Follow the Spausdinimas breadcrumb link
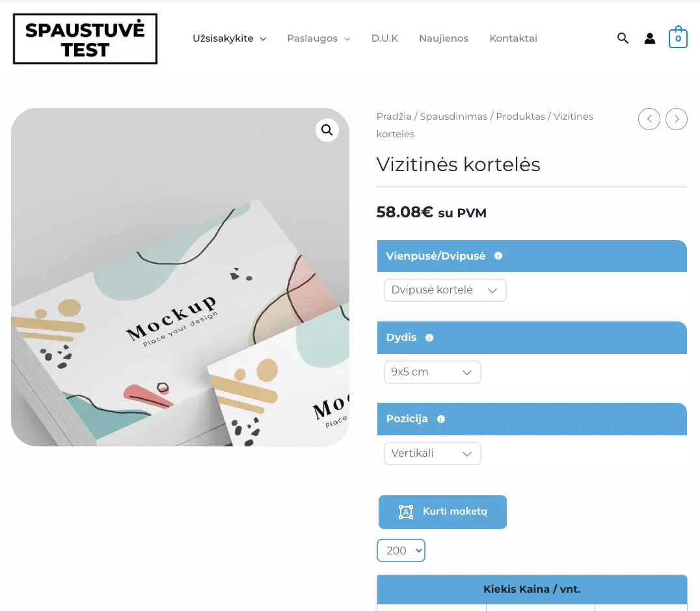 pos(453,116)
